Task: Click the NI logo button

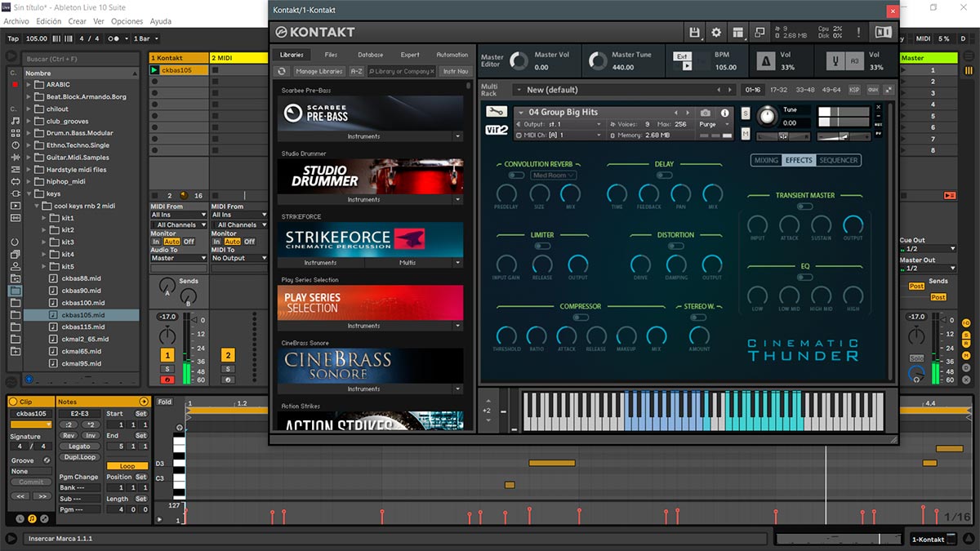Action: [883, 33]
